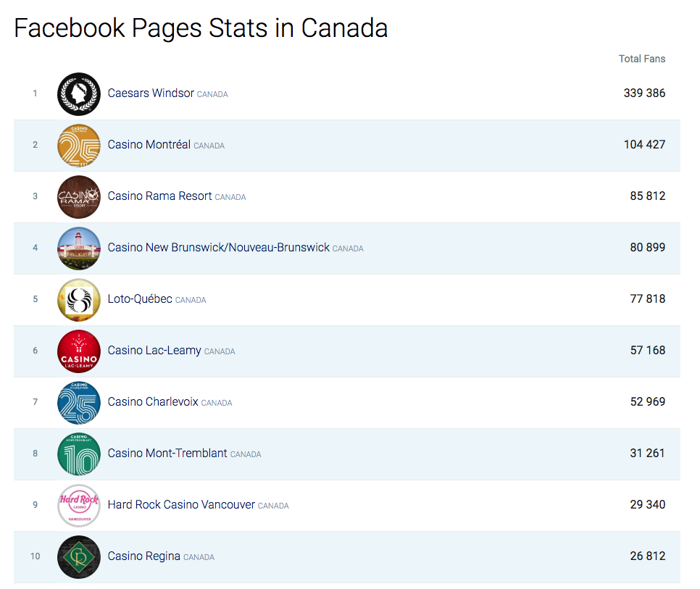Screen dimensions: 700x589
Task: Click the CANADA label beside Loto-Québec
Action: pyautogui.click(x=191, y=301)
